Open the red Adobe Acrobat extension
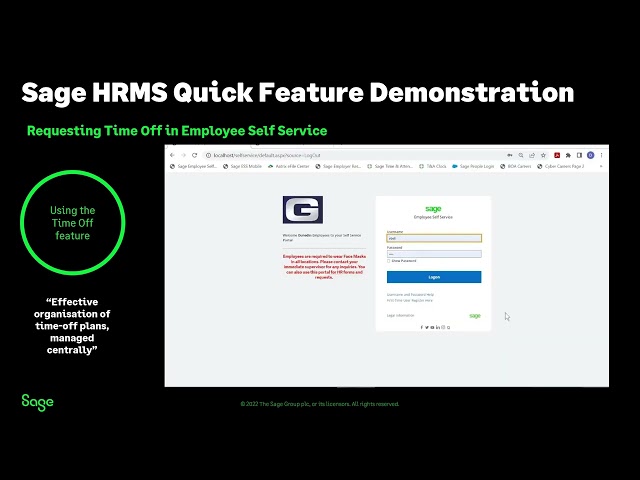 coord(557,156)
